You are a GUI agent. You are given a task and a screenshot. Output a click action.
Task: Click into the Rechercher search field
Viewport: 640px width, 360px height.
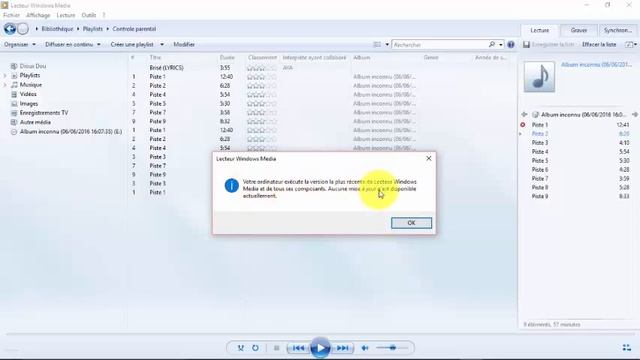[x=439, y=44]
